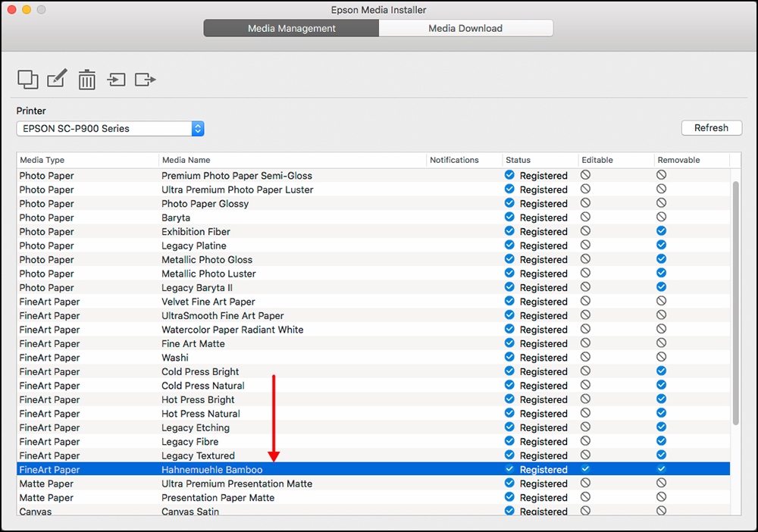Viewport: 758px width, 532px height.
Task: Click 'Registered' status text for Metallic Photo Luster
Action: [x=543, y=274]
